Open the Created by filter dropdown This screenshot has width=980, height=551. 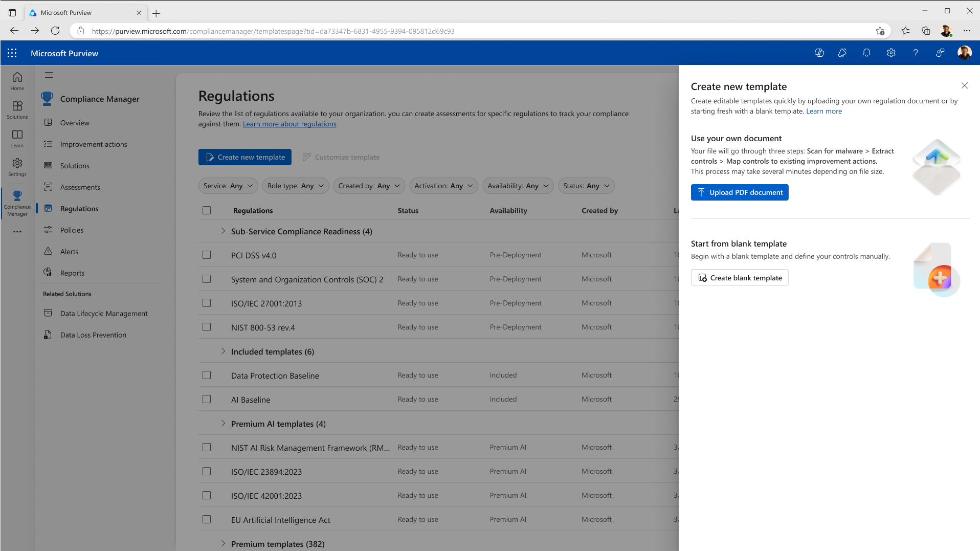369,186
